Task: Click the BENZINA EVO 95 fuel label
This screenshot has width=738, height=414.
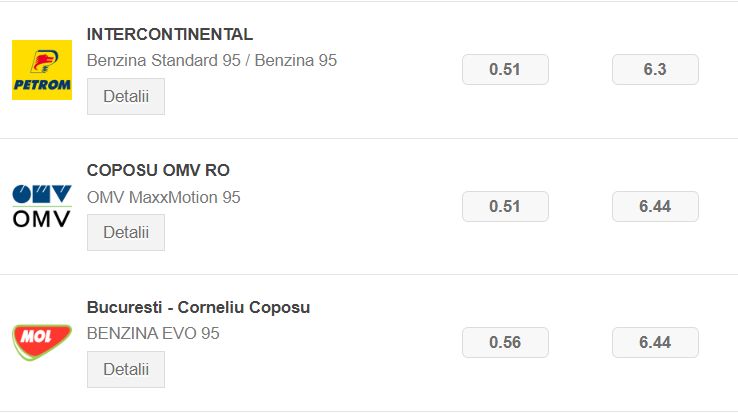Action: pyautogui.click(x=153, y=333)
